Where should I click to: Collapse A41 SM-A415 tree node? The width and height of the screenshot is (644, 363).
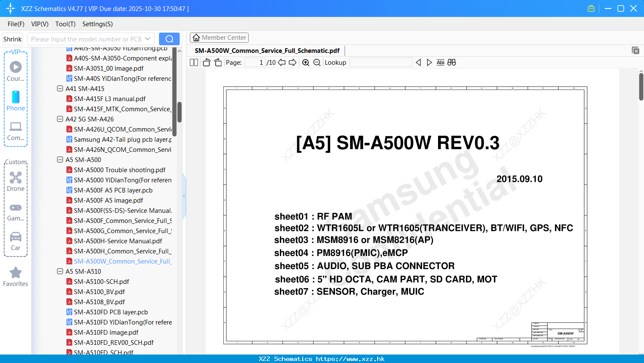(x=60, y=88)
